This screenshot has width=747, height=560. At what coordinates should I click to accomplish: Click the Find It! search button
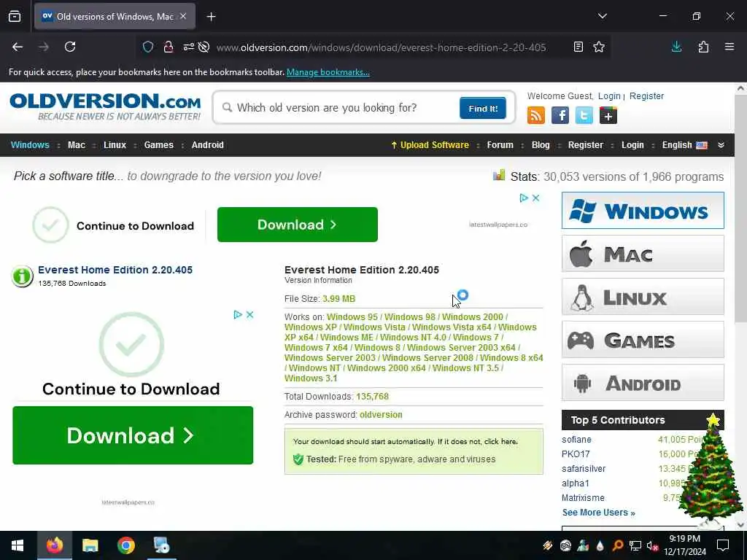pos(483,108)
